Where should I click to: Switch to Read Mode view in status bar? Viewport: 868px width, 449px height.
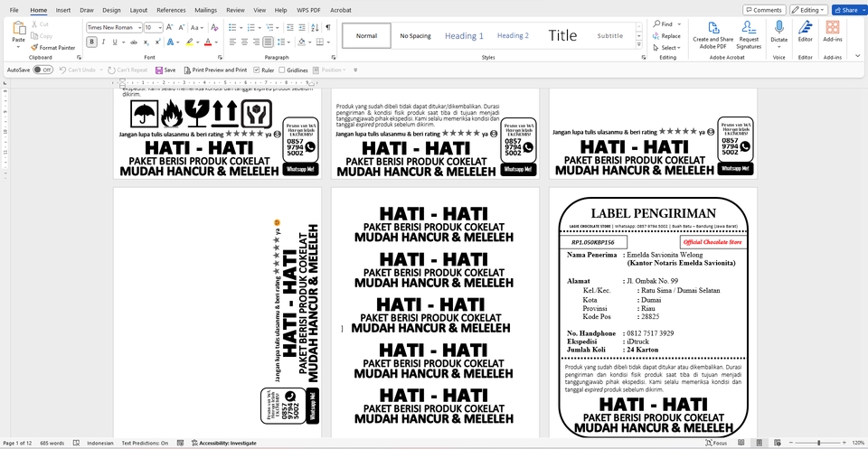click(741, 443)
